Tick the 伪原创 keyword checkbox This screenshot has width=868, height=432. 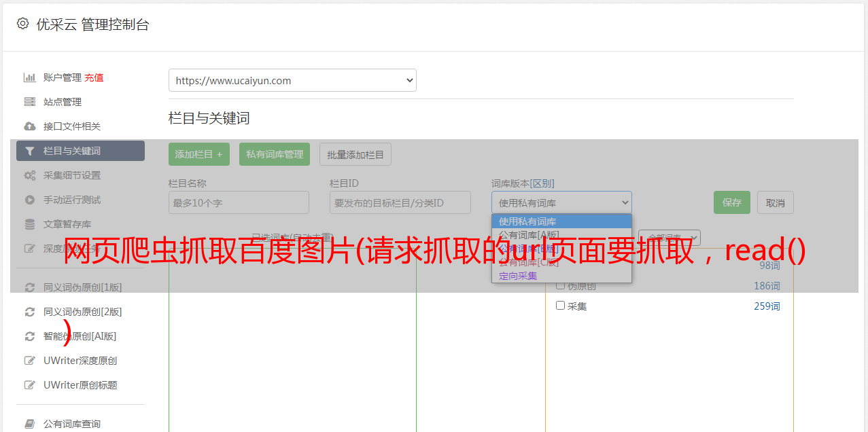(561, 286)
